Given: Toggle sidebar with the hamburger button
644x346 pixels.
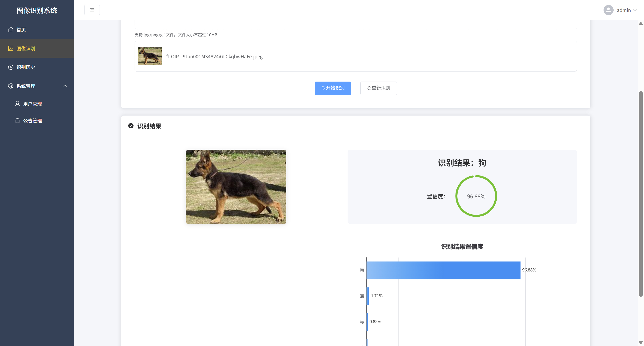Looking at the screenshot, I should (92, 10).
